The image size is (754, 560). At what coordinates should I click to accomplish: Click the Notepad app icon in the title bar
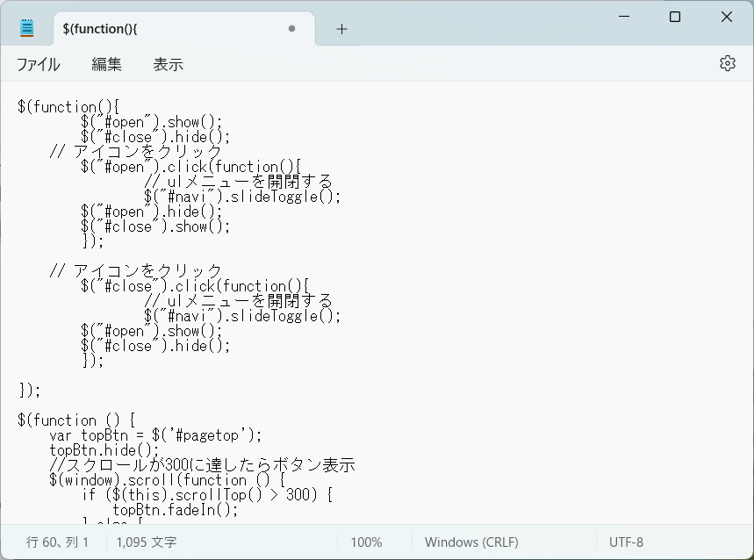point(25,26)
